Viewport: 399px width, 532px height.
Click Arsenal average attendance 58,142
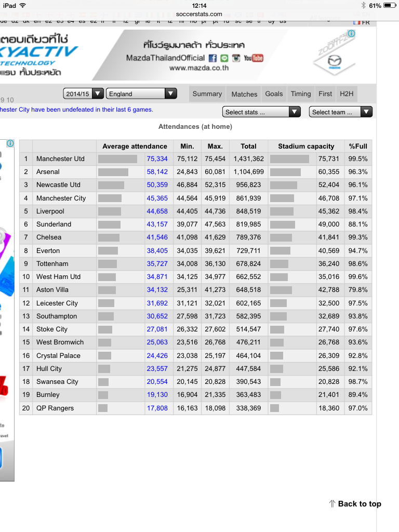point(157,171)
